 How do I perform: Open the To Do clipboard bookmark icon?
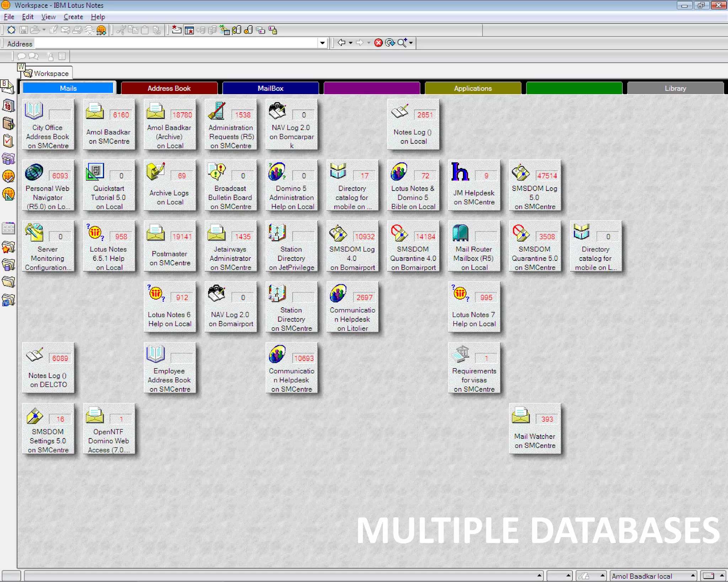pos(8,141)
